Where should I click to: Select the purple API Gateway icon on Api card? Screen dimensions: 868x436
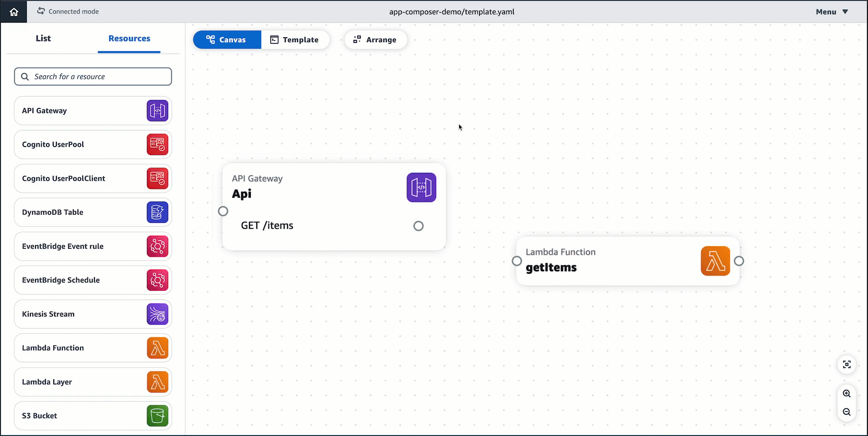[421, 188]
